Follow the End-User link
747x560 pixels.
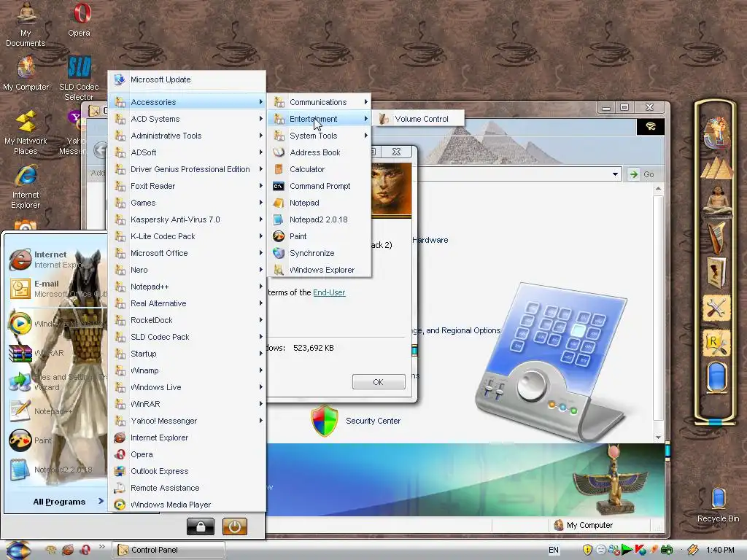pyautogui.click(x=329, y=292)
